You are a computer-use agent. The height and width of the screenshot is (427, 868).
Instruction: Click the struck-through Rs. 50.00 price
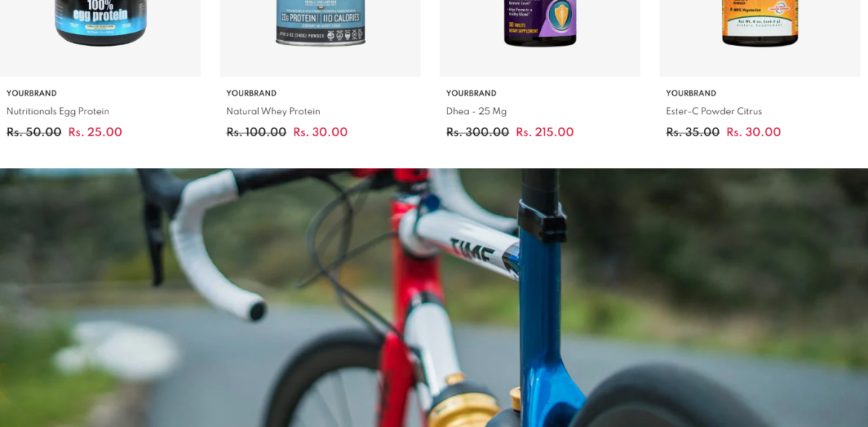[x=34, y=132]
